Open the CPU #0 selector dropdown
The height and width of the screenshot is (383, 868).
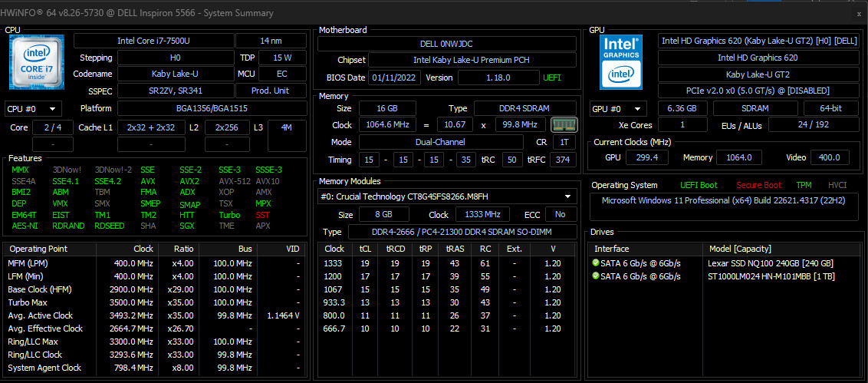33,109
